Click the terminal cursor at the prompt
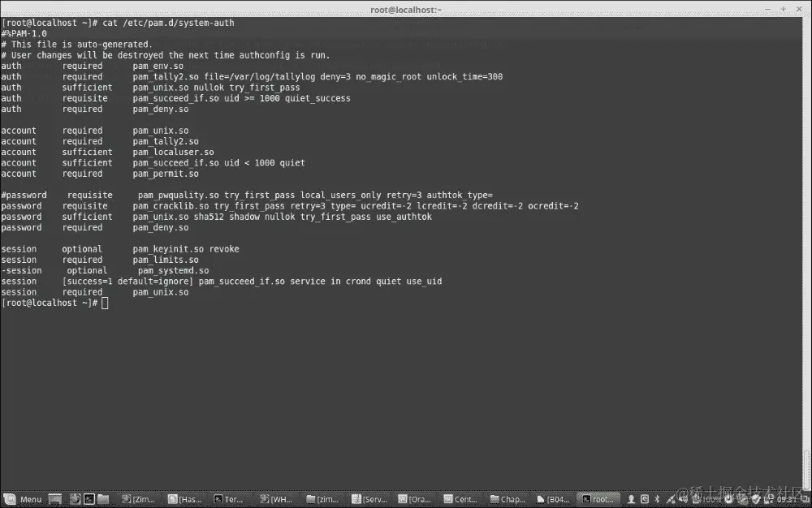812x508 pixels. click(x=105, y=304)
